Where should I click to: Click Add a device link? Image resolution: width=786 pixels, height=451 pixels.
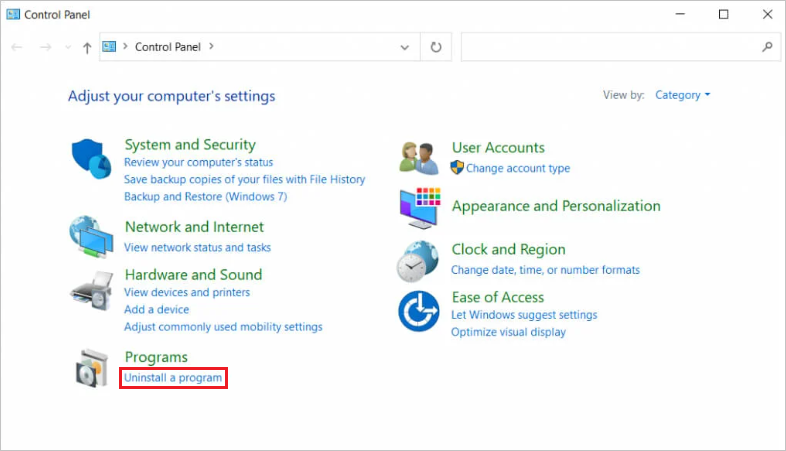(156, 310)
